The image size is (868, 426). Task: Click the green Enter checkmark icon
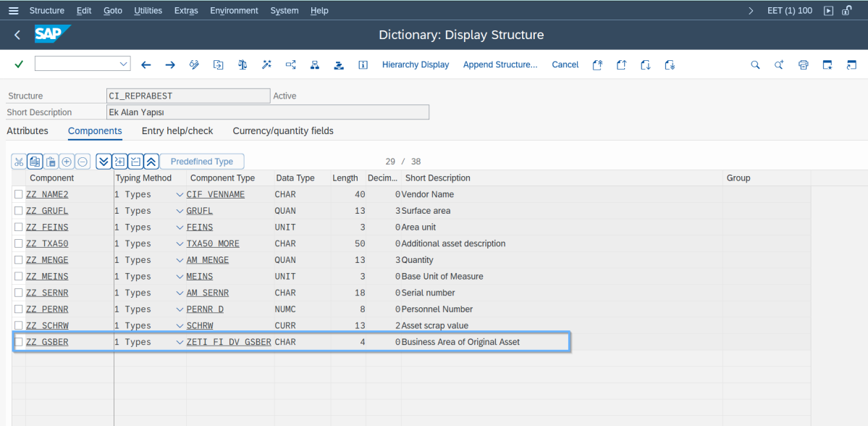click(x=19, y=64)
